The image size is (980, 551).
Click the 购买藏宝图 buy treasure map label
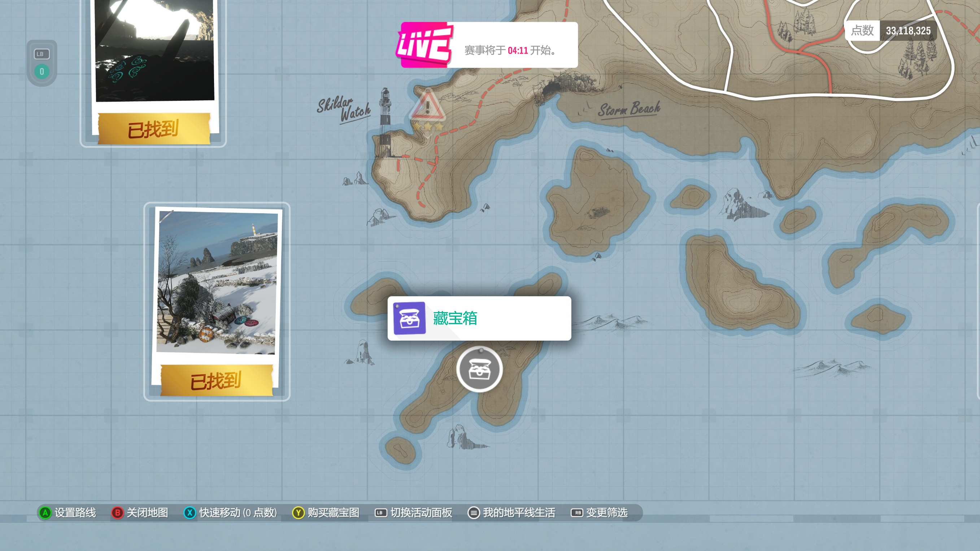333,513
